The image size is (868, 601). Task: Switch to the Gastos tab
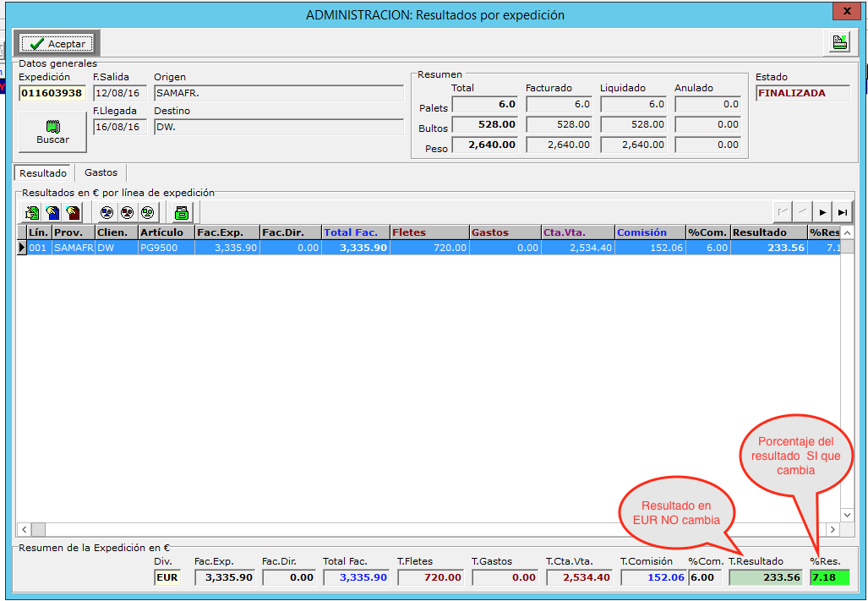coord(101,172)
